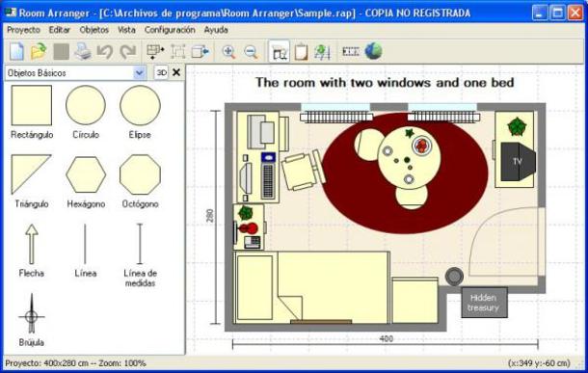Zoom in with the magnifier plus icon
This screenshot has width=588, height=373.
[228, 51]
